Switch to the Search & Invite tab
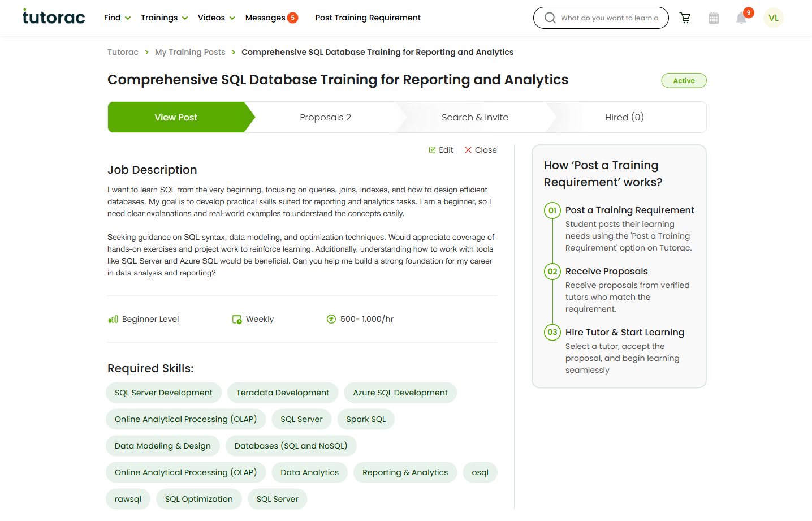The image size is (812, 521). tap(475, 117)
